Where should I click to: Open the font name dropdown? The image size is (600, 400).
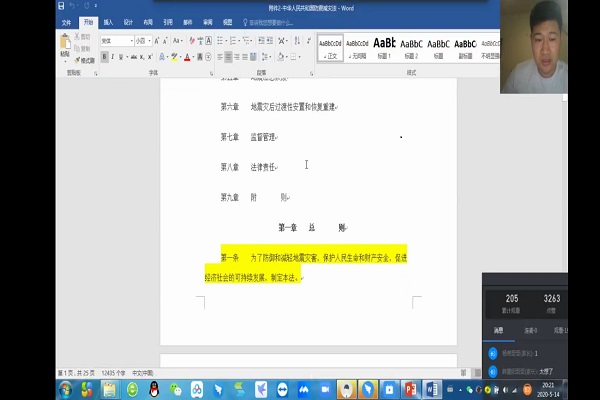pos(133,41)
